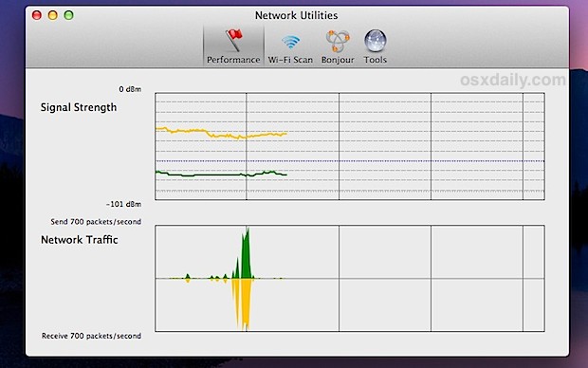Click the -101 dBm axis label

pyautogui.click(x=123, y=204)
